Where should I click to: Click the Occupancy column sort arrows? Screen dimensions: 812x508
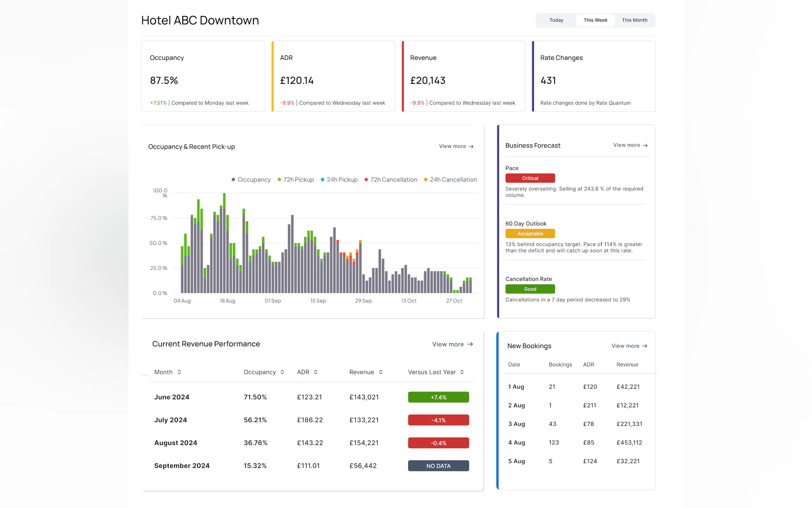tap(282, 372)
